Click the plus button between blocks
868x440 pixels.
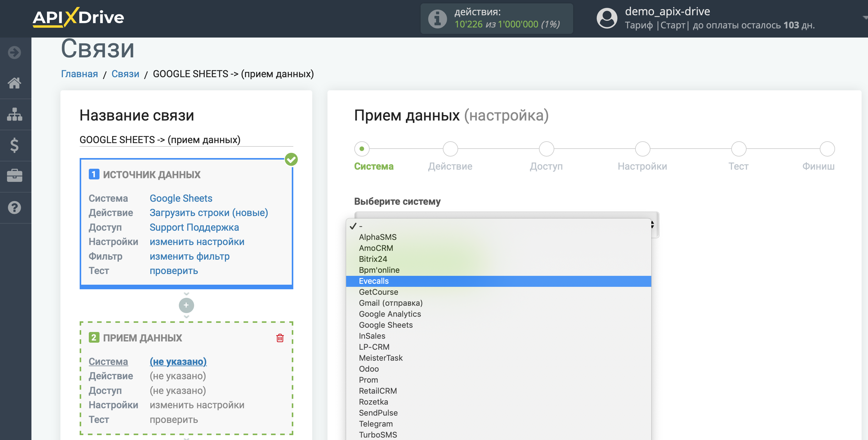point(186,305)
